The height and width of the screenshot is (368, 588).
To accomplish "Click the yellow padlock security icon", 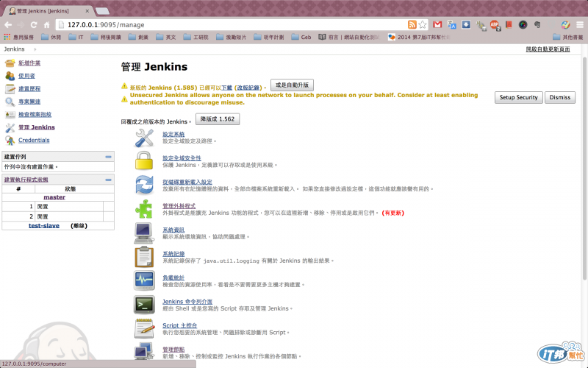I will point(144,160).
